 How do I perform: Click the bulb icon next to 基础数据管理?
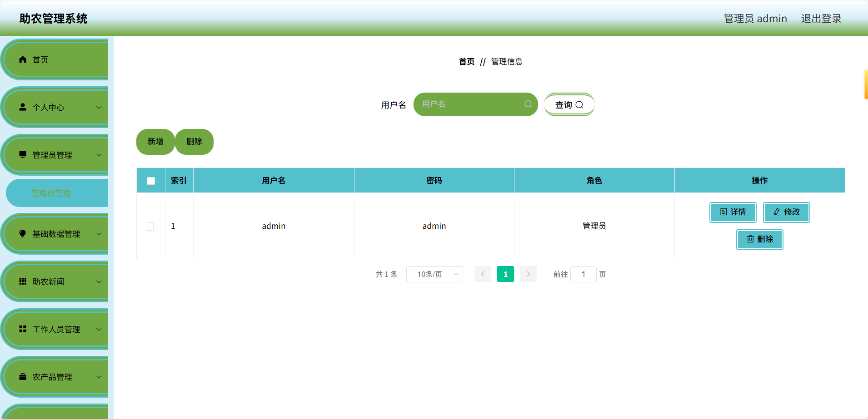click(x=23, y=234)
